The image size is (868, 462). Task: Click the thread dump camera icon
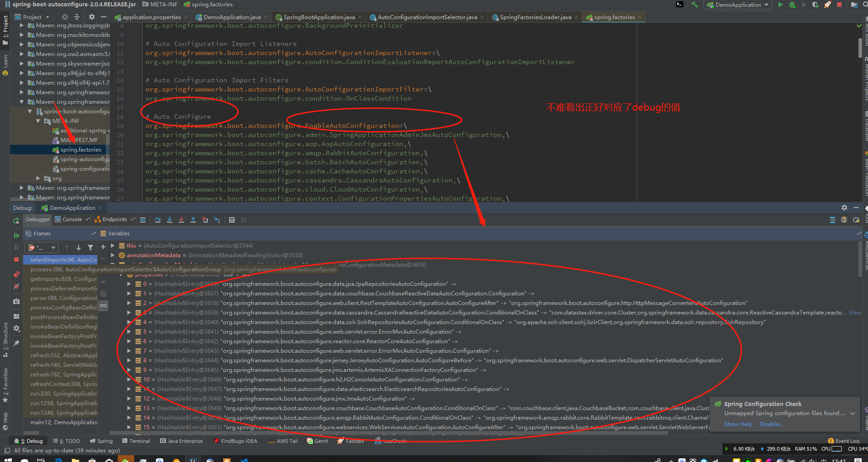tap(16, 301)
